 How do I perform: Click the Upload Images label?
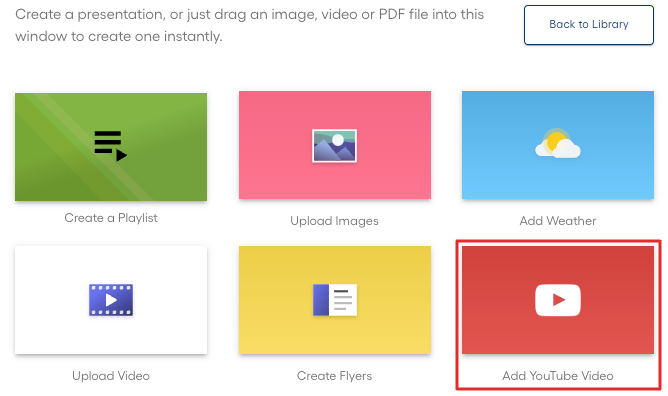(334, 221)
